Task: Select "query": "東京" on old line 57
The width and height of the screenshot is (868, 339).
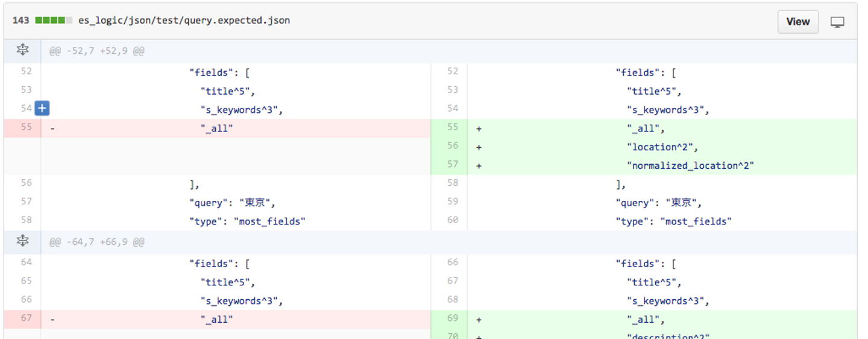Action: pos(233,203)
